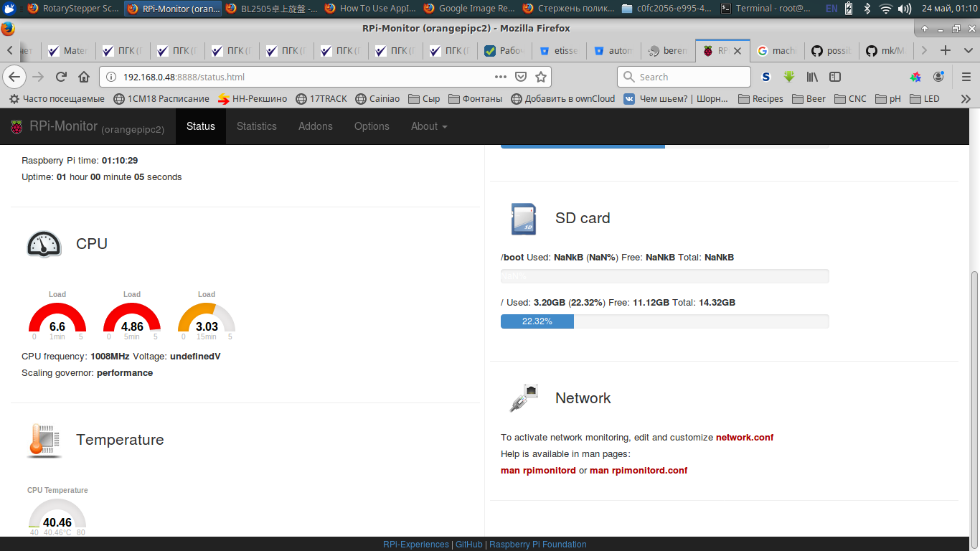Screen dimensions: 980x551
Task: Expand the Beer bookmark folder
Action: click(x=809, y=99)
